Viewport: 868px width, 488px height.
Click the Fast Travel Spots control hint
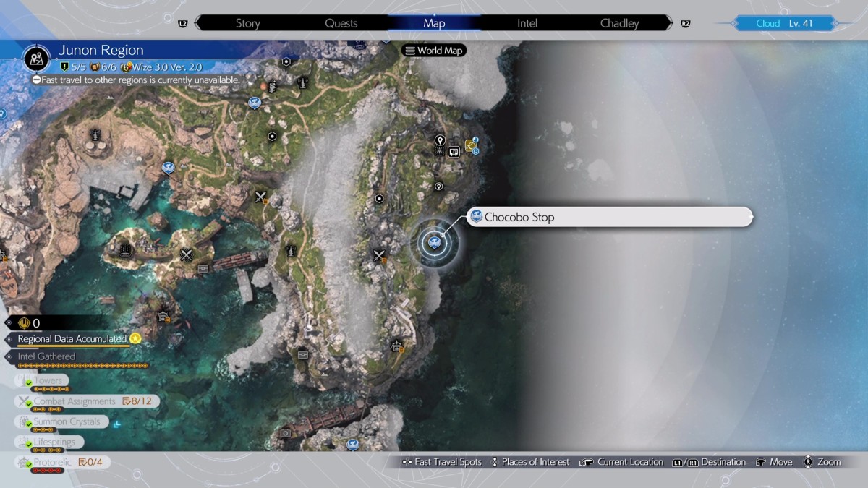tap(442, 462)
